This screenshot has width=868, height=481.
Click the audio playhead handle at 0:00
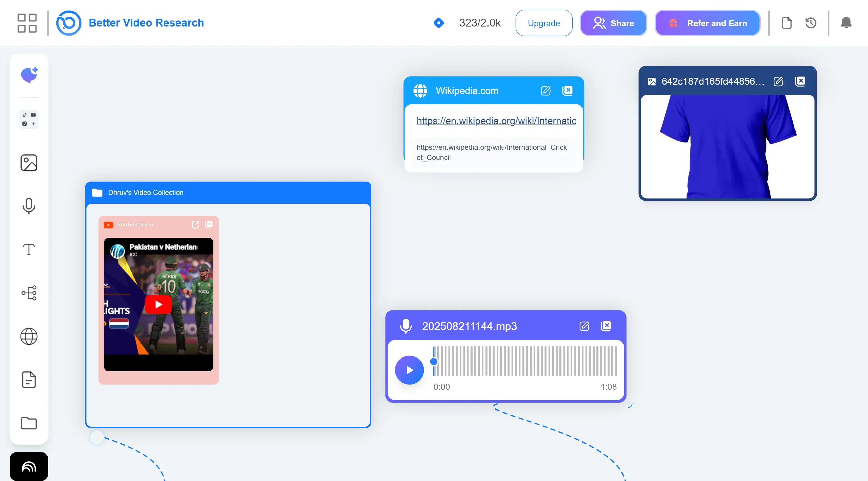434,361
